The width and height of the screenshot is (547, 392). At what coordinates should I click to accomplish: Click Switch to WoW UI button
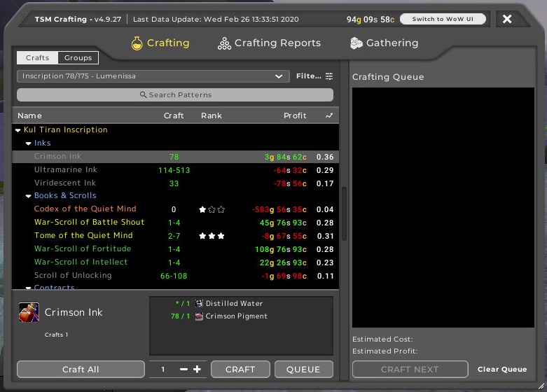click(443, 19)
